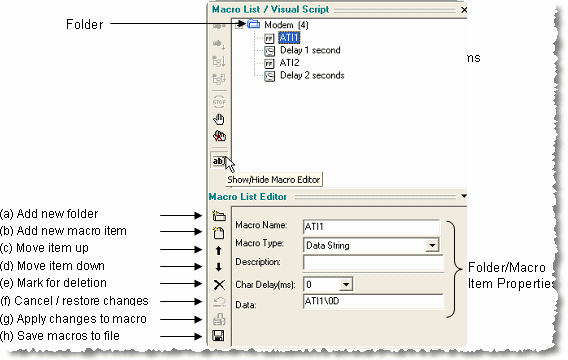Select the Delay 1 second item
Screen dimensions: 568x360
point(310,50)
